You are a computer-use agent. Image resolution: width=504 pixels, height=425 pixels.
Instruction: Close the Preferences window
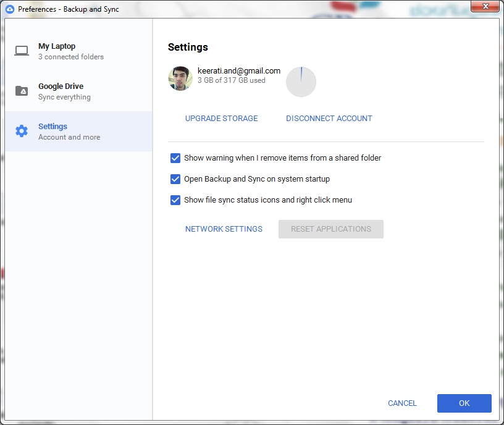coord(487,8)
